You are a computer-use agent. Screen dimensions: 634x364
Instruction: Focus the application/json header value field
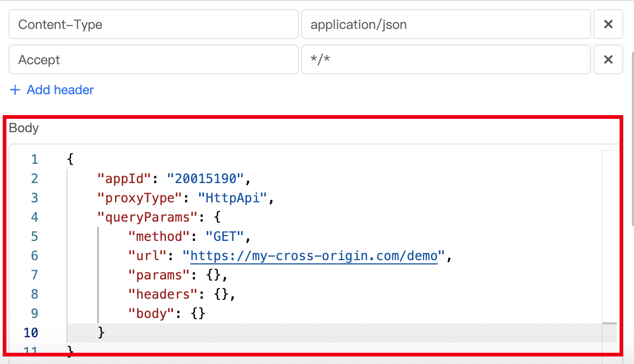pos(446,24)
